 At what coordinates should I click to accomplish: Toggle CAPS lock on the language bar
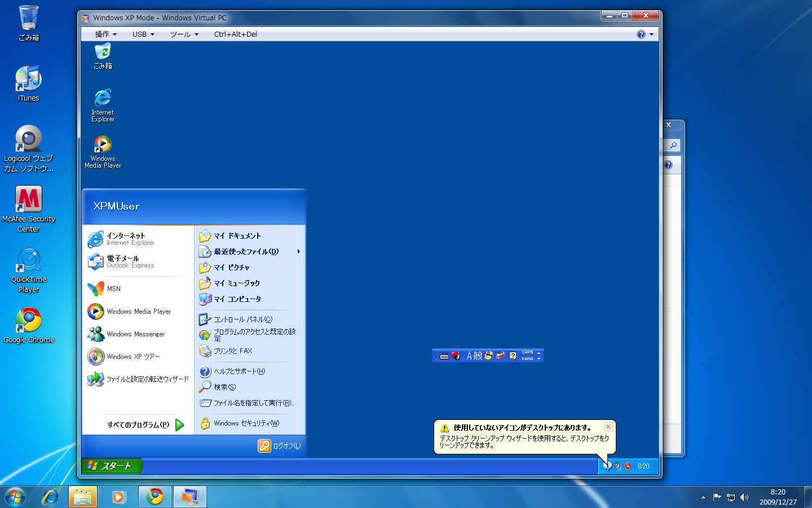(x=527, y=352)
